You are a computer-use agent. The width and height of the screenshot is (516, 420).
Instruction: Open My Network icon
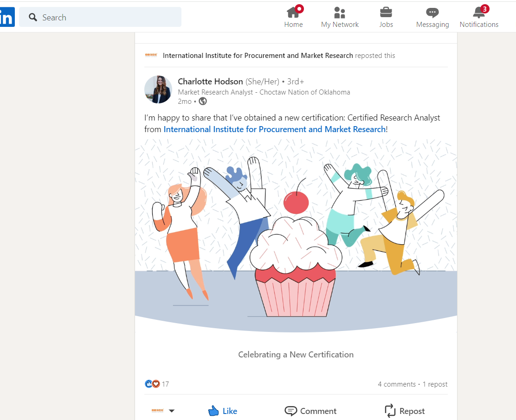click(x=340, y=13)
